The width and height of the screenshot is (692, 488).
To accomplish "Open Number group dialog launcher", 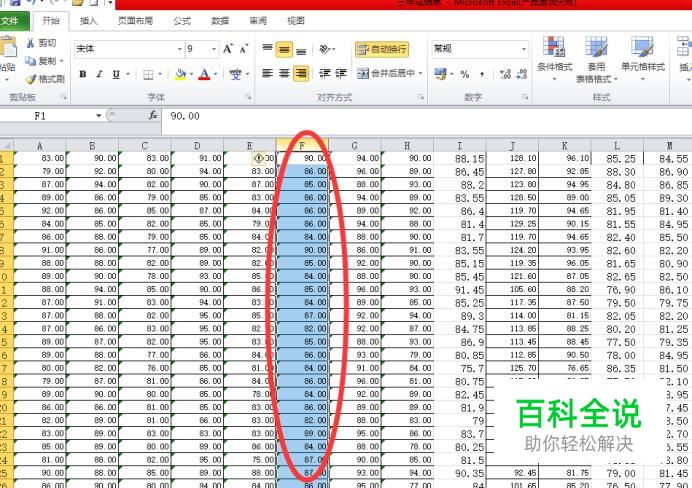I will click(x=525, y=97).
